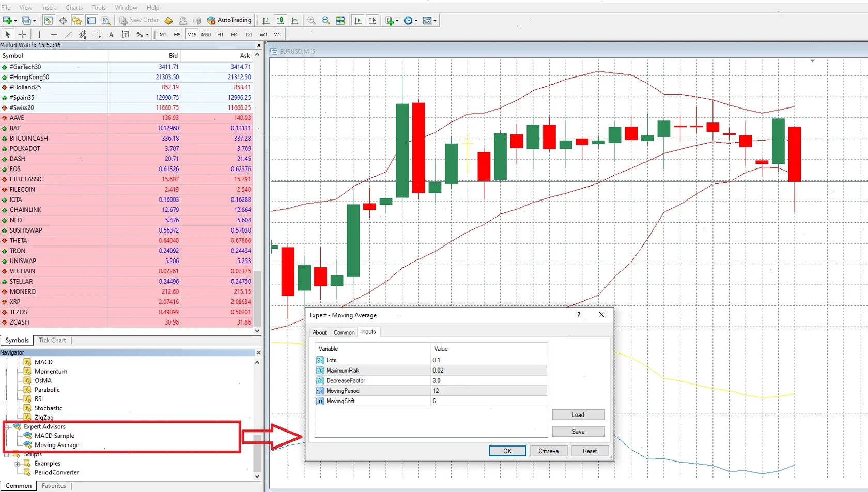This screenshot has height=492, width=868.
Task: Select the horizontal line drawing tool
Action: pyautogui.click(x=54, y=34)
